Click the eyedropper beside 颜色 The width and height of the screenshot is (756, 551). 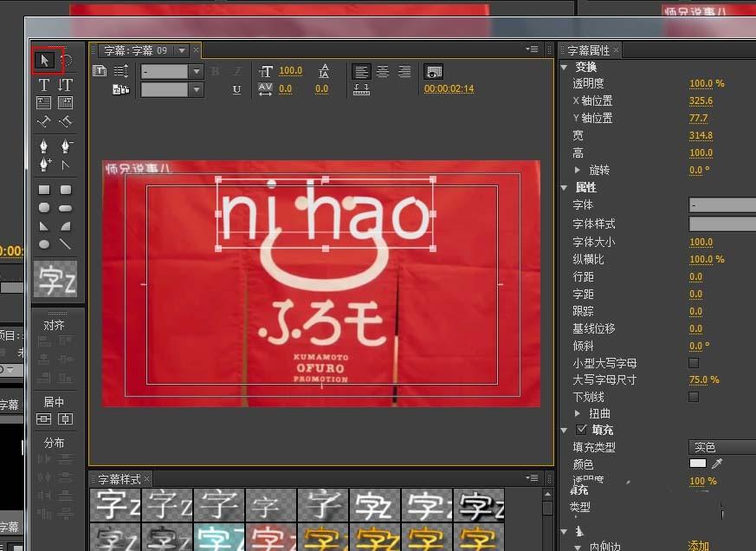[715, 463]
